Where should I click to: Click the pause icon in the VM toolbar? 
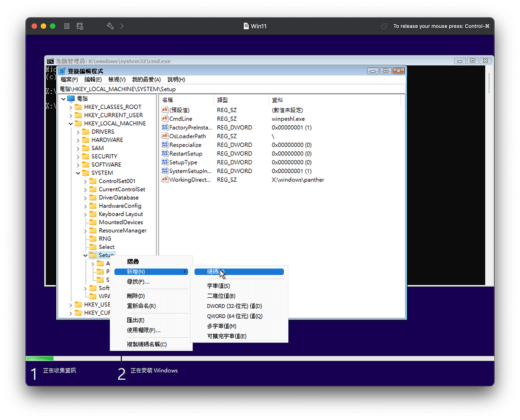click(67, 26)
